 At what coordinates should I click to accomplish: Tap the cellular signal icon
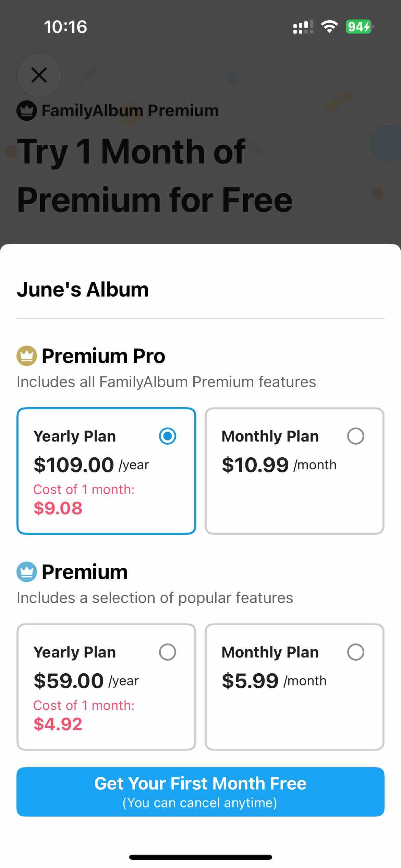(303, 27)
